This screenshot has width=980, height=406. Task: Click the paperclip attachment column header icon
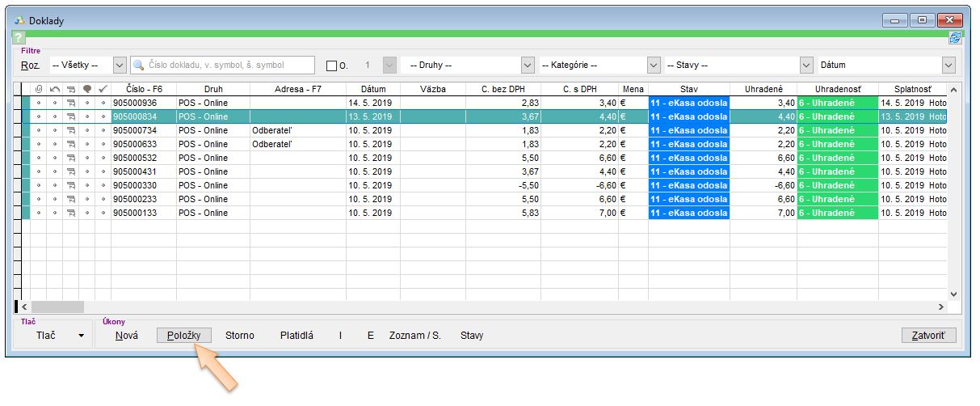click(x=38, y=89)
